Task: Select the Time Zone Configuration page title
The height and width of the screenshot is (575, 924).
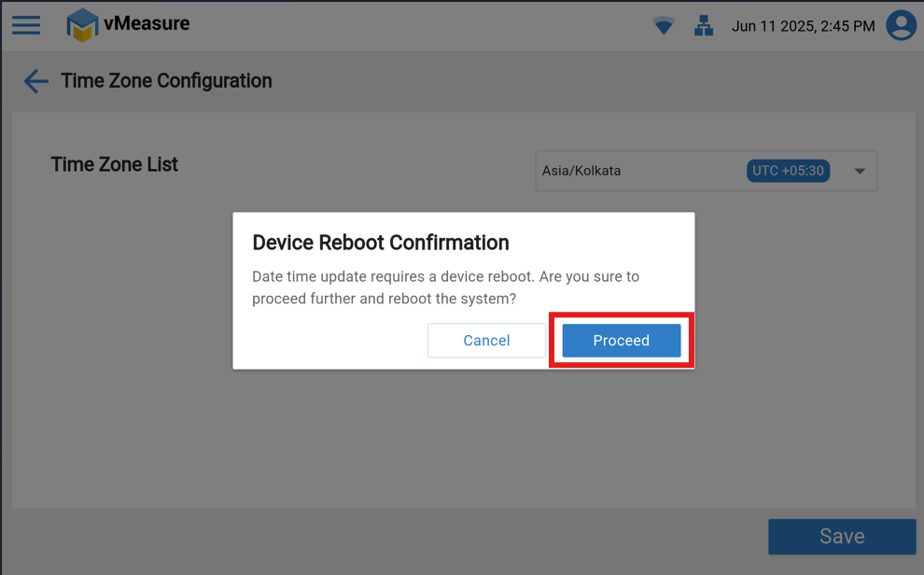Action: pyautogui.click(x=166, y=81)
